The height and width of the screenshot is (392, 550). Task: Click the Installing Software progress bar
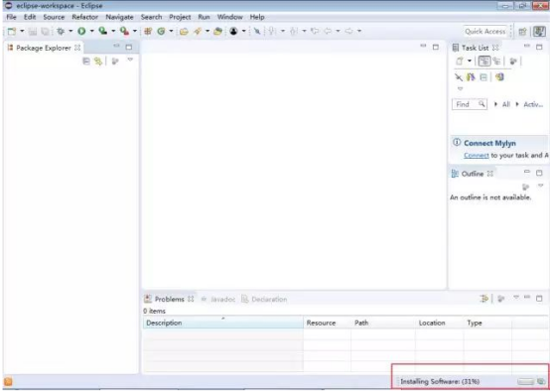[525, 381]
